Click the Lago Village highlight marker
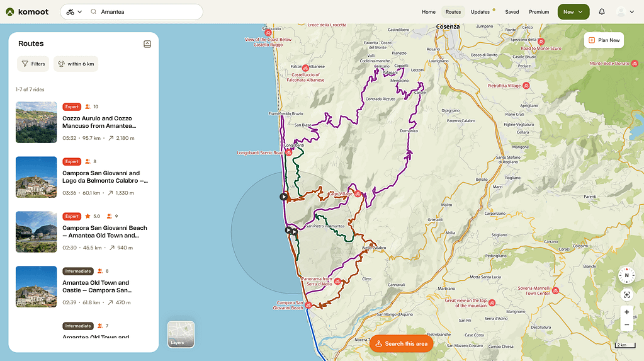Screen dimensions: 644x361 click(358, 194)
